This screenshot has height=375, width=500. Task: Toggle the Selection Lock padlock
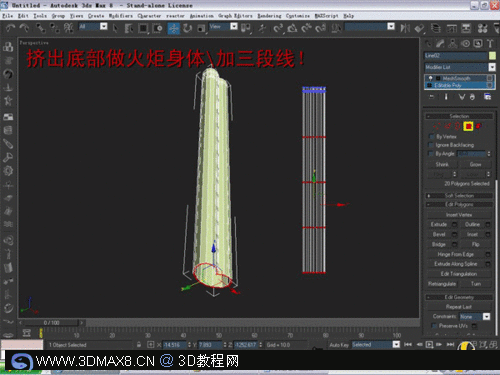139,345
